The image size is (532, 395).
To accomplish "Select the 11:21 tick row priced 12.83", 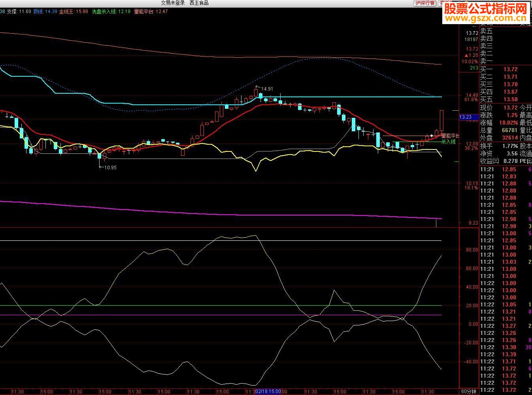I will click(x=506, y=176).
